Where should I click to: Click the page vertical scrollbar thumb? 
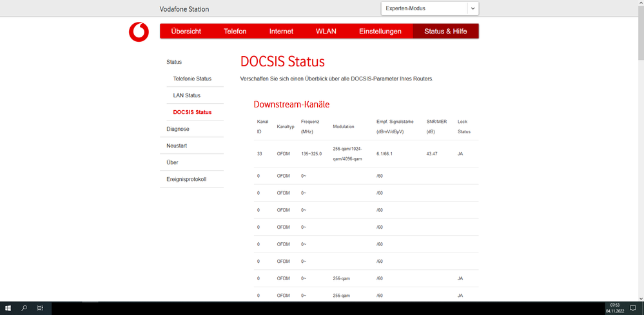pos(641,32)
